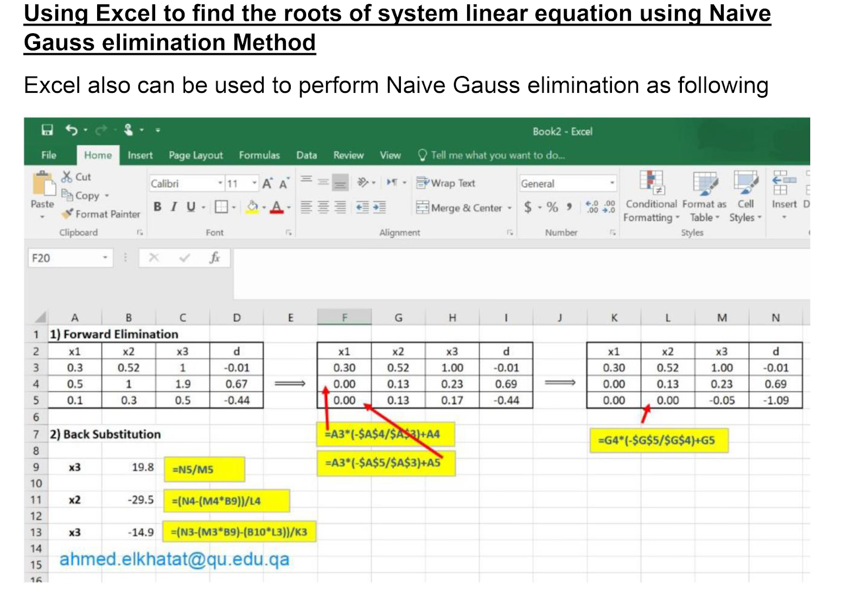Toggle Middle Align in Alignment group
868x598 pixels.
click(x=323, y=182)
